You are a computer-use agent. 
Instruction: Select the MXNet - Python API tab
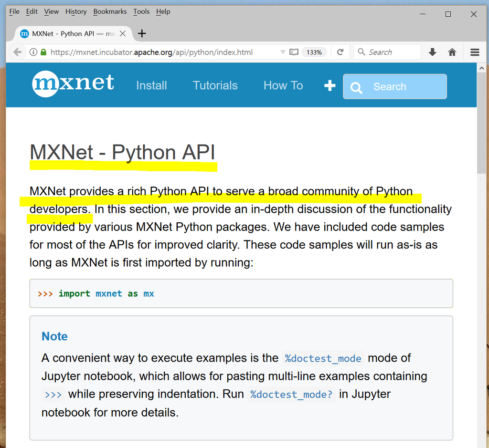pyautogui.click(x=74, y=34)
